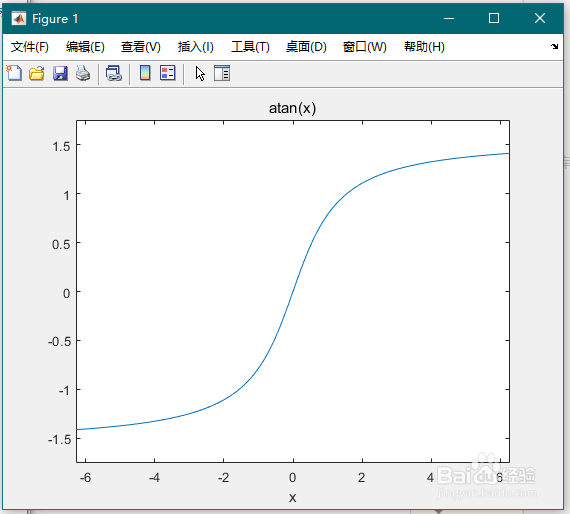Open the 窗口(W) menu
This screenshot has width=570, height=514.
[365, 47]
